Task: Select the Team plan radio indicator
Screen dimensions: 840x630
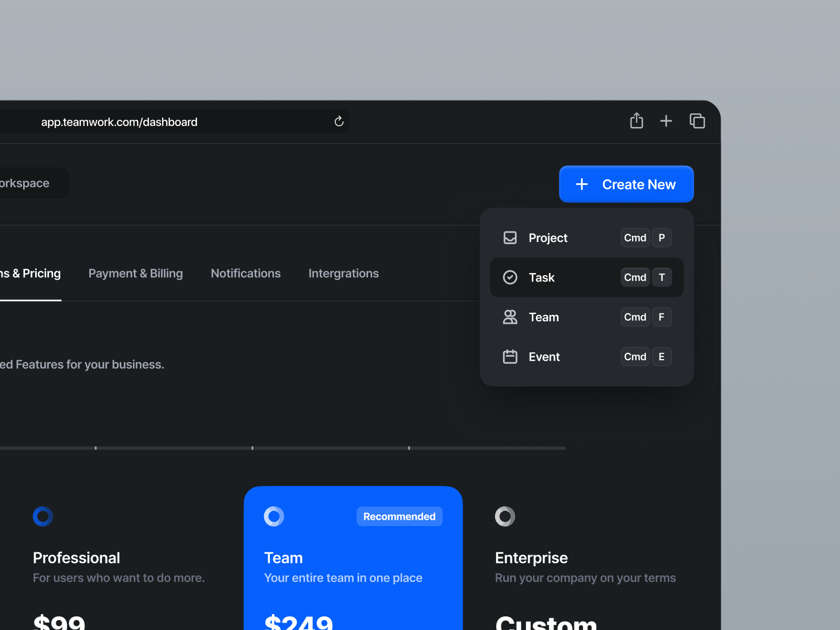Action: coord(274,517)
